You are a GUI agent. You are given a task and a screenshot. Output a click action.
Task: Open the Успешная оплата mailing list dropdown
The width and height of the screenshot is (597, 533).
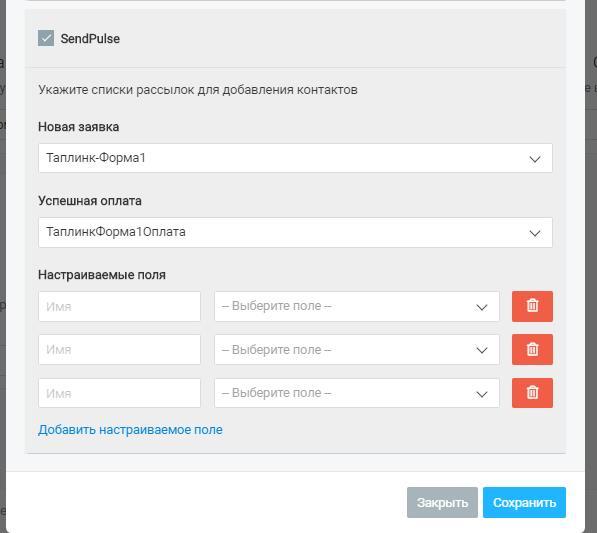click(x=295, y=232)
